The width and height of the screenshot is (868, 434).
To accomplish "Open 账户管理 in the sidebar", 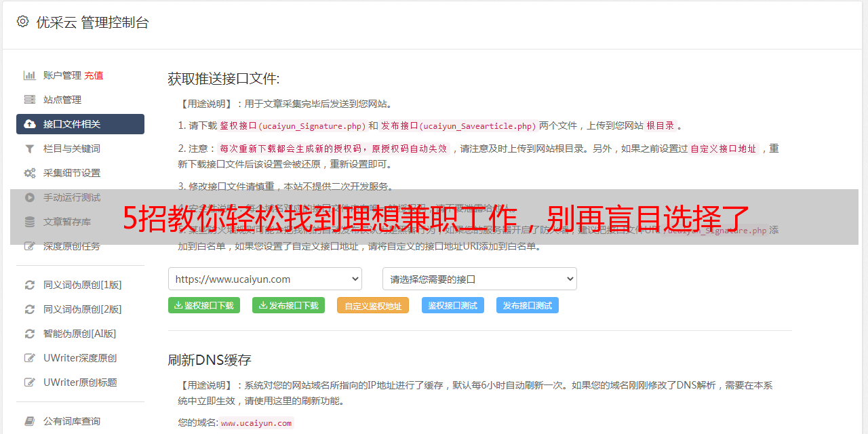I will [62, 75].
